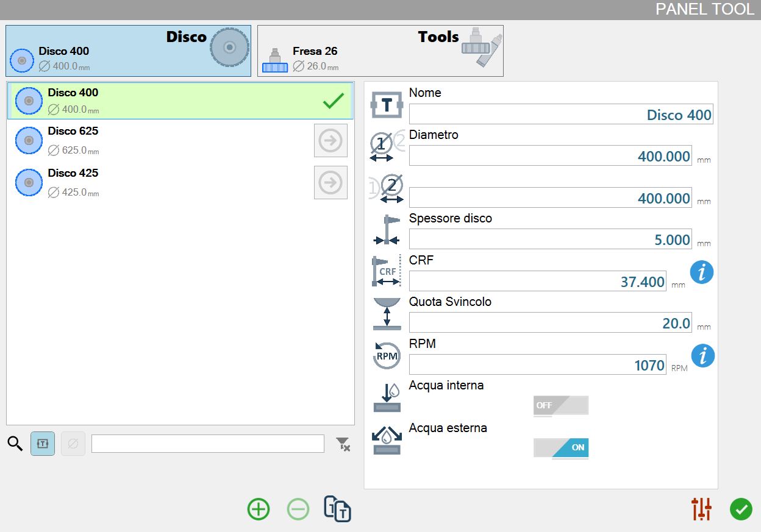
Task: Show info for the RPM field
Action: click(702, 355)
